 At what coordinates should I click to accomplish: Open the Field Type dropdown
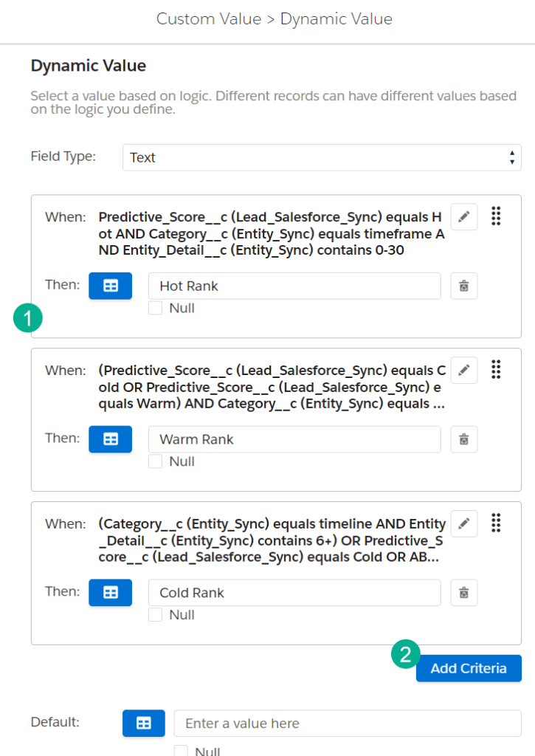point(322,157)
